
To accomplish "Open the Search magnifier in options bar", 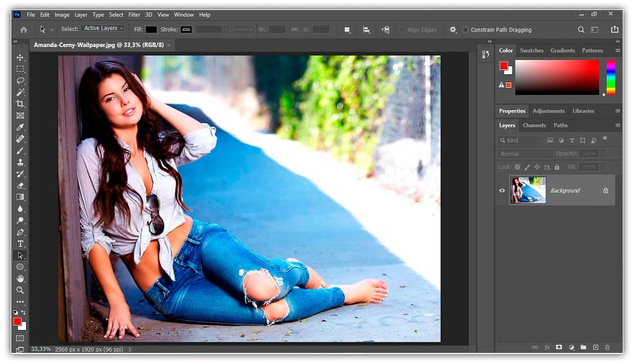I will [581, 30].
